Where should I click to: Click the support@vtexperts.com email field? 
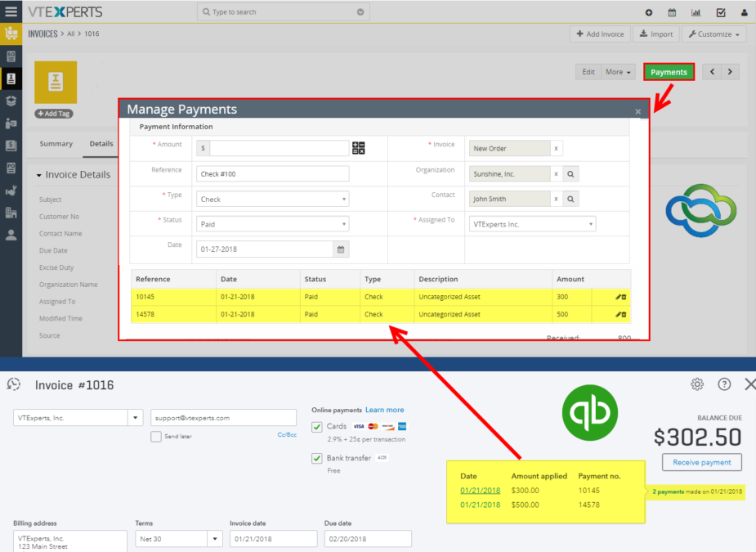point(224,418)
